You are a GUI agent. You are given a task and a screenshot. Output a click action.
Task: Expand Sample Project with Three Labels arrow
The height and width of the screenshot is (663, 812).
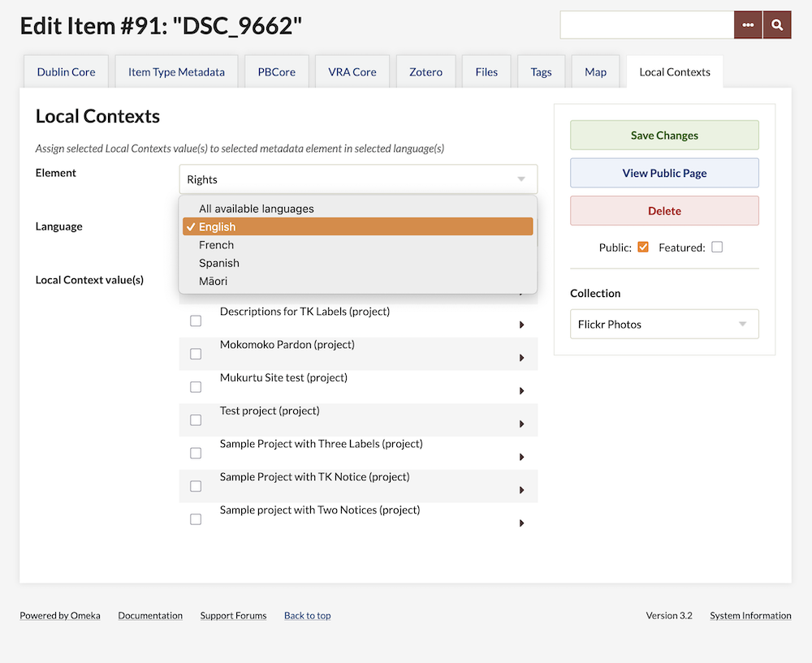click(521, 458)
